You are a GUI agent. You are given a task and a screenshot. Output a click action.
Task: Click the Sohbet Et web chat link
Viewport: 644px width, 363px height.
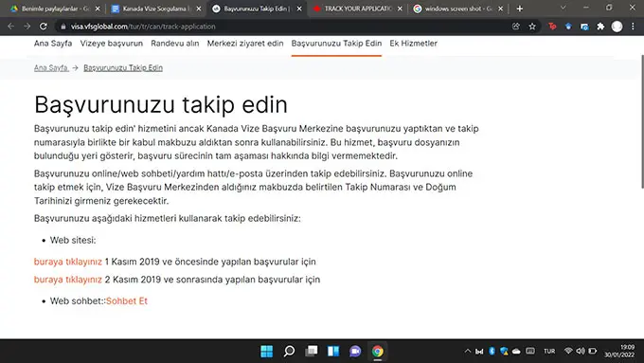127,301
